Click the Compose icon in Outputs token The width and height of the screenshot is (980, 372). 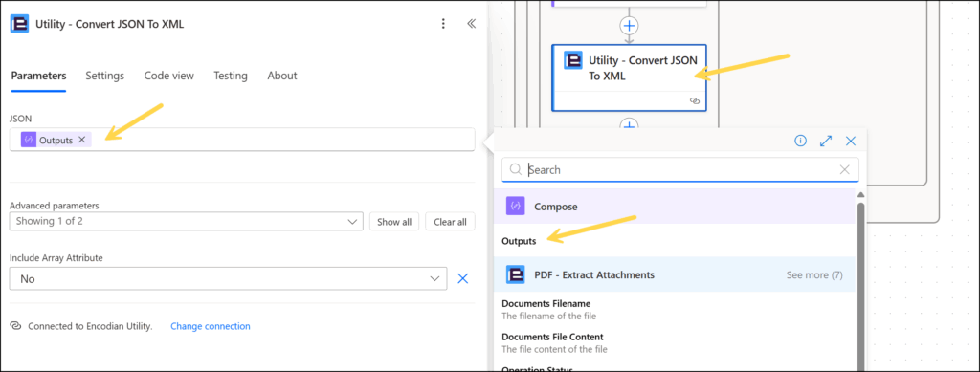28,140
